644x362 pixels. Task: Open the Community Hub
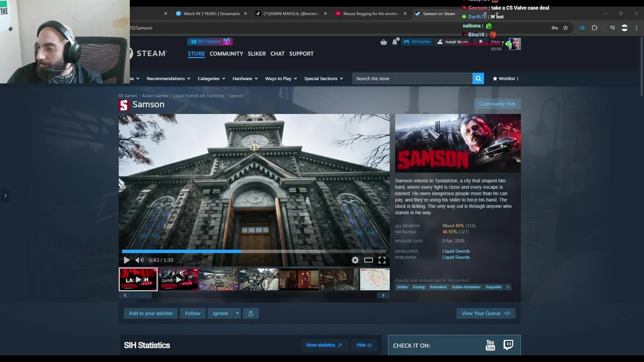pos(497,104)
